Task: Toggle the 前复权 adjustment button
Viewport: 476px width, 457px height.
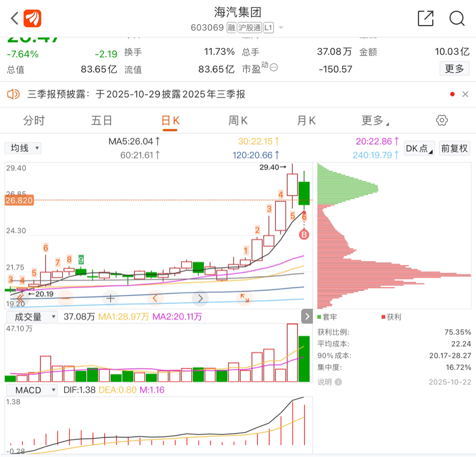Action: coord(455,148)
